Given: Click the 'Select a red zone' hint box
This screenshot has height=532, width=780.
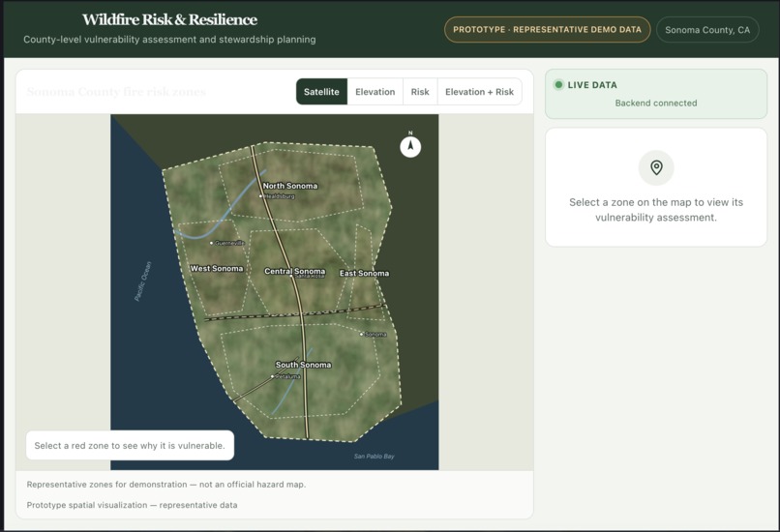Looking at the screenshot, I should tap(130, 446).
